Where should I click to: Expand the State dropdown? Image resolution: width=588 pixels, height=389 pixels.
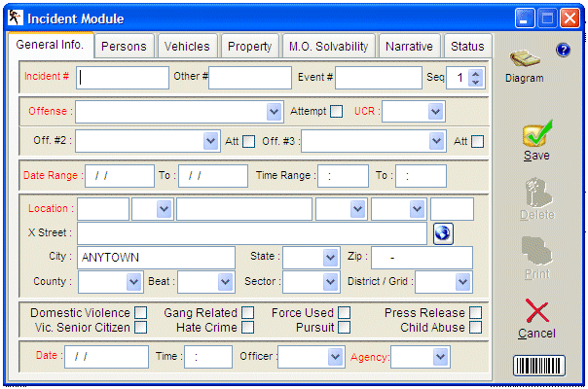pos(330,258)
